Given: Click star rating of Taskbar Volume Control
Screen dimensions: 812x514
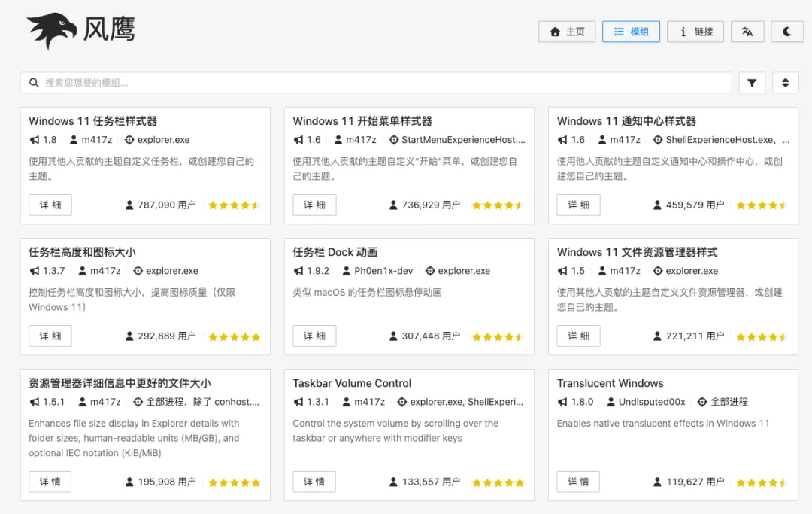Looking at the screenshot, I should coord(498,483).
